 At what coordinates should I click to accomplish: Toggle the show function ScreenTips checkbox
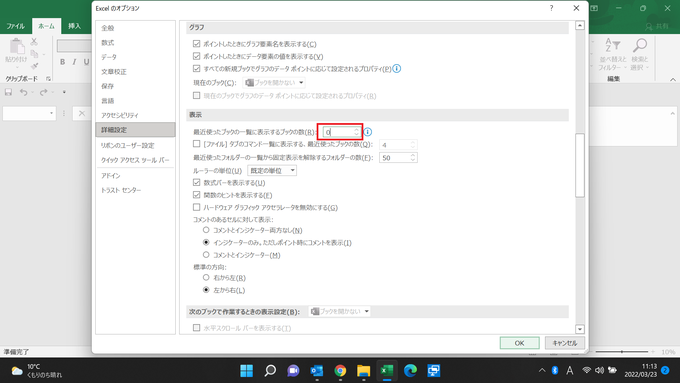tap(196, 195)
